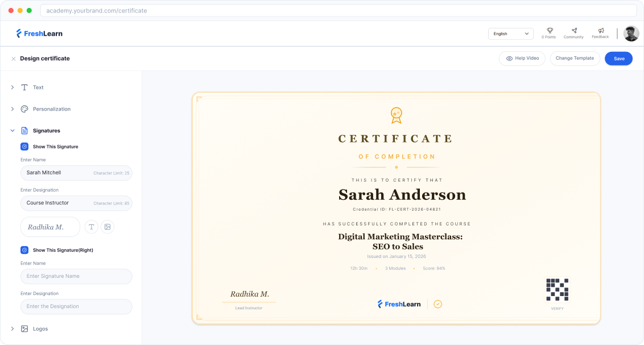Click the Text panel icon in sidebar
Image resolution: width=644 pixels, height=345 pixels.
point(23,87)
